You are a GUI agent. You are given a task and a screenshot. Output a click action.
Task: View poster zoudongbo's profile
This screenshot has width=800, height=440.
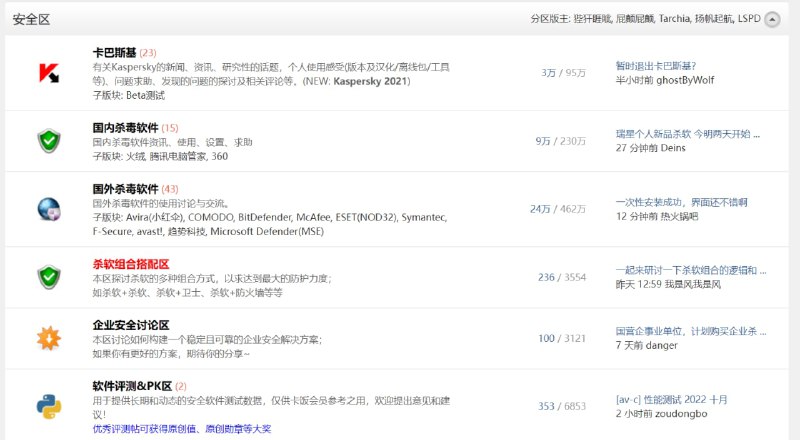[x=681, y=413]
